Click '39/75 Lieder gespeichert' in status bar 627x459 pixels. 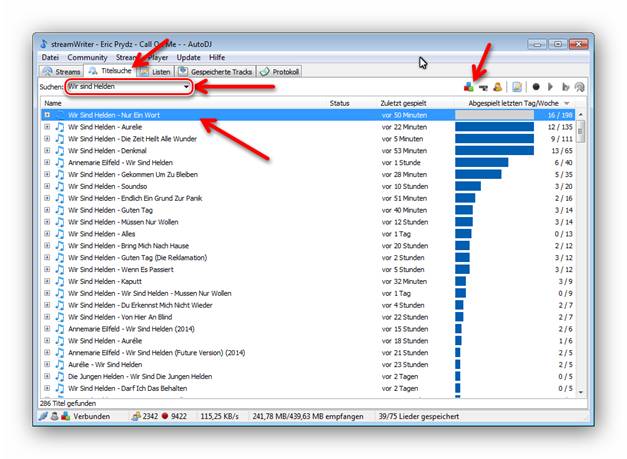[419, 416]
